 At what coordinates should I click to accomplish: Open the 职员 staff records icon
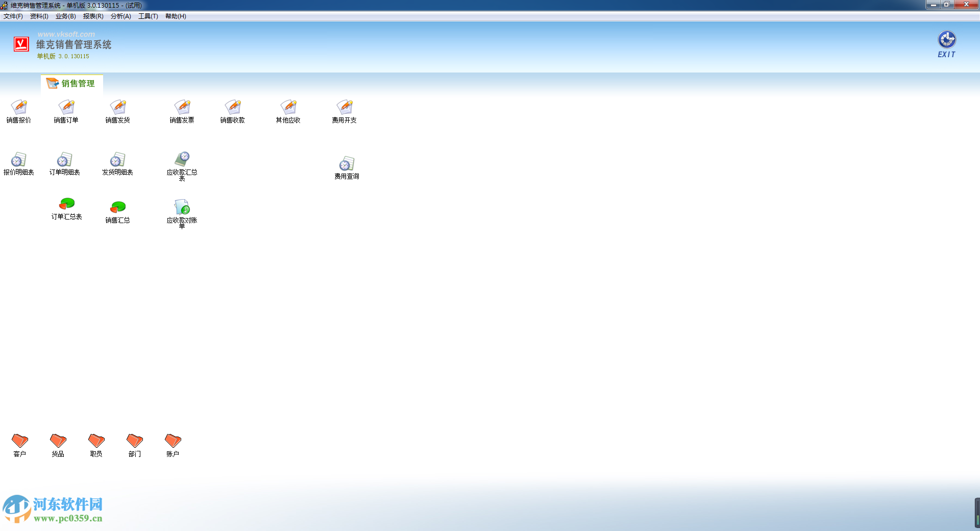click(x=96, y=445)
